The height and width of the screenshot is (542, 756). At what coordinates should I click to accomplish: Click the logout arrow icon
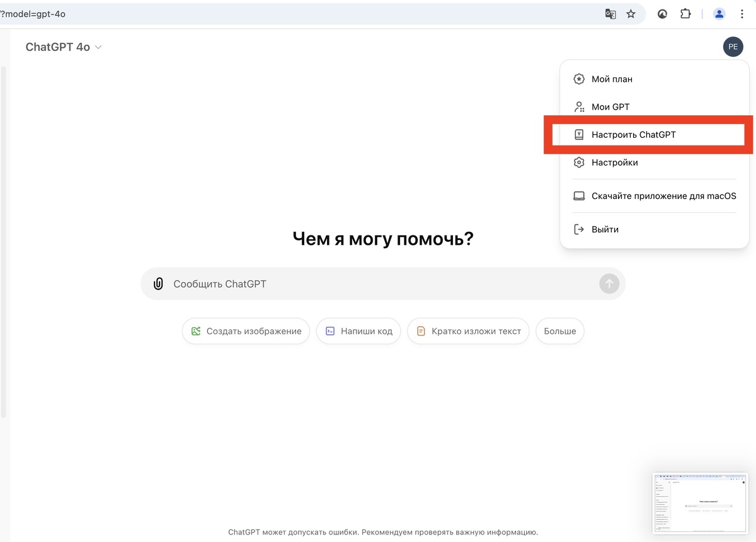pyautogui.click(x=579, y=229)
